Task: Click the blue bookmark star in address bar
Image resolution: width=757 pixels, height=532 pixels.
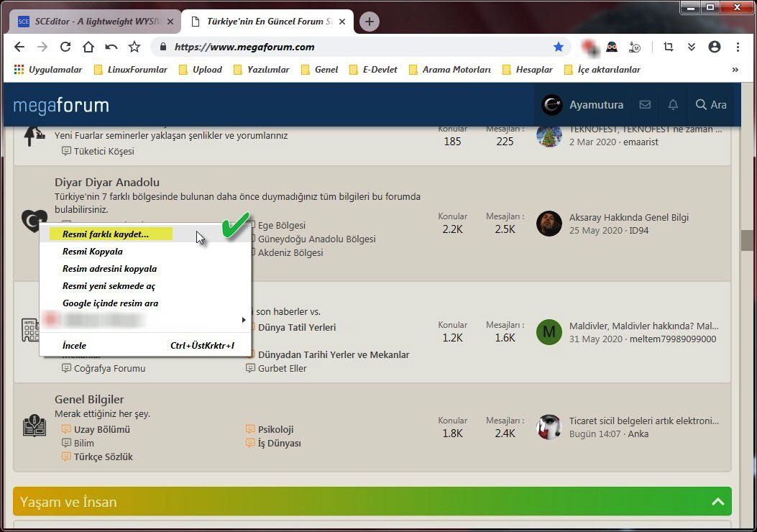Action: 559,47
